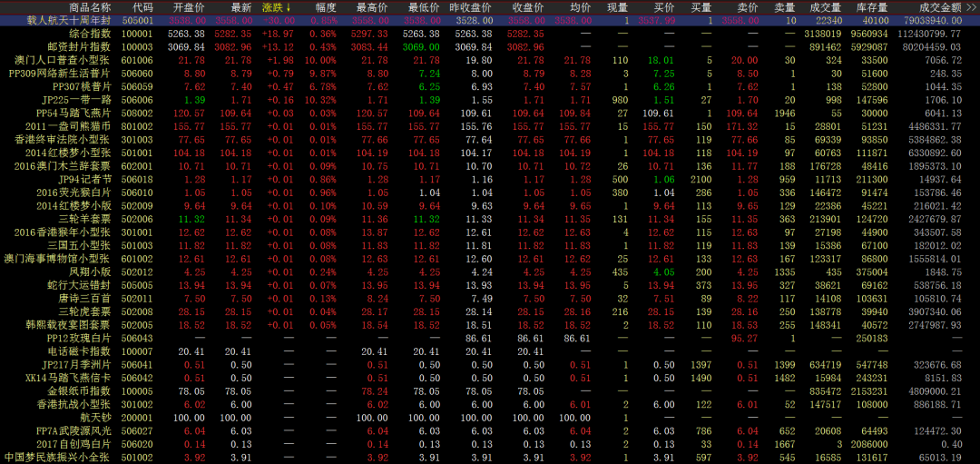Select the 邮资封片指数 row

click(490, 47)
